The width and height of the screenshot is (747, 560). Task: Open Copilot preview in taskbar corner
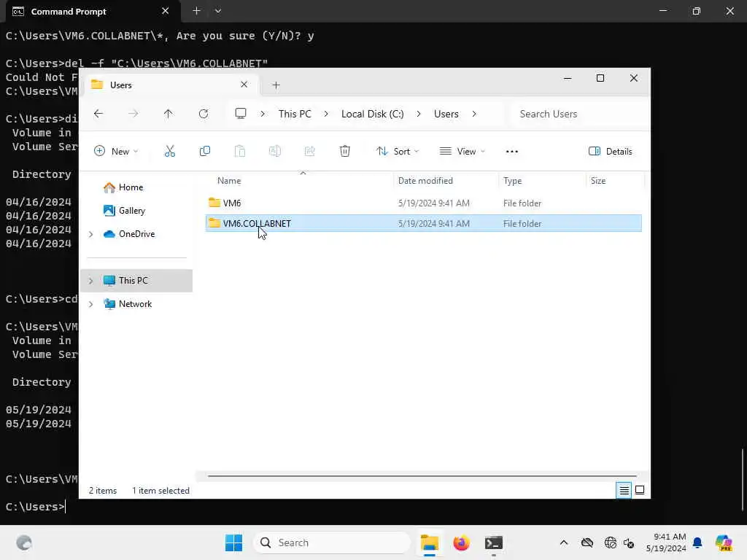[724, 542]
